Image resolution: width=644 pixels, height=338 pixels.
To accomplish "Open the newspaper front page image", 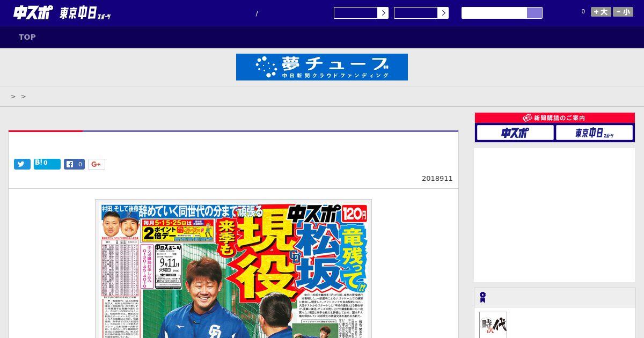I will click(233, 269).
